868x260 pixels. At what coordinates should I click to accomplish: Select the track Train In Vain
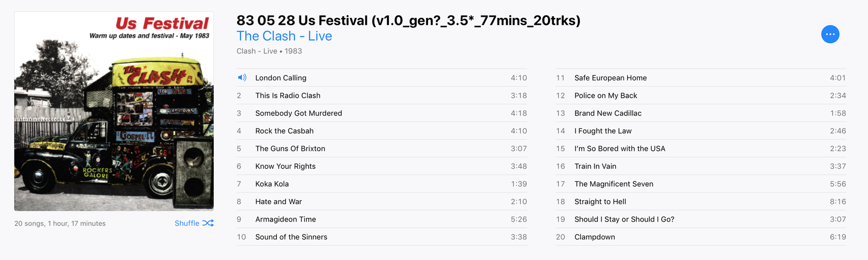click(595, 166)
